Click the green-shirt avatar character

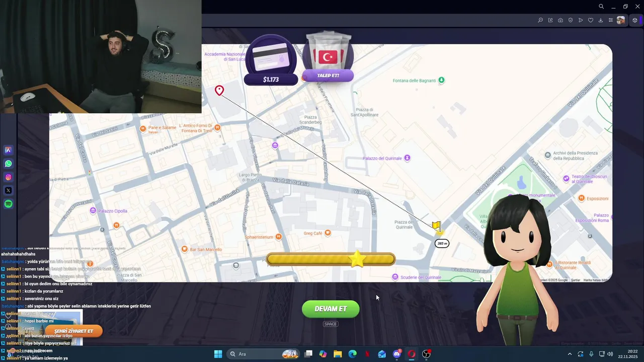point(517,269)
